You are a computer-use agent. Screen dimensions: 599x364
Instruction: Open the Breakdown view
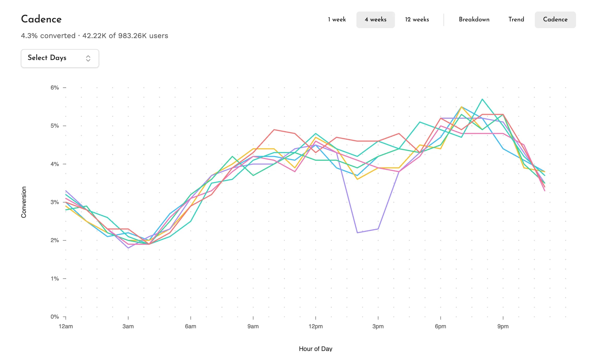pos(474,20)
